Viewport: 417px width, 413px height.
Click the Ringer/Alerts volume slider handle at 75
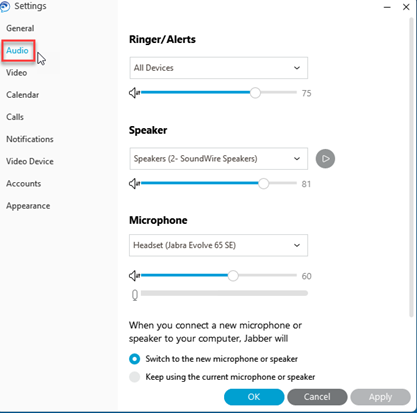(255, 93)
